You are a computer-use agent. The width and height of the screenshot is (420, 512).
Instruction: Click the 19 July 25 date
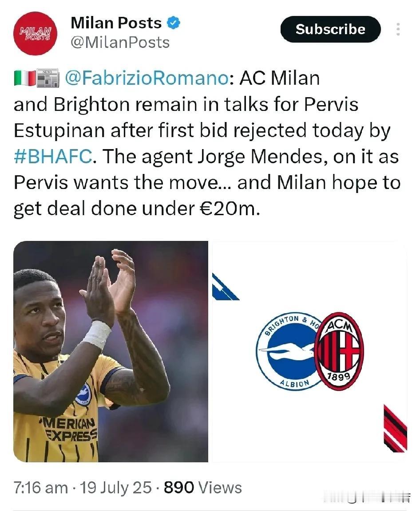tap(116, 488)
